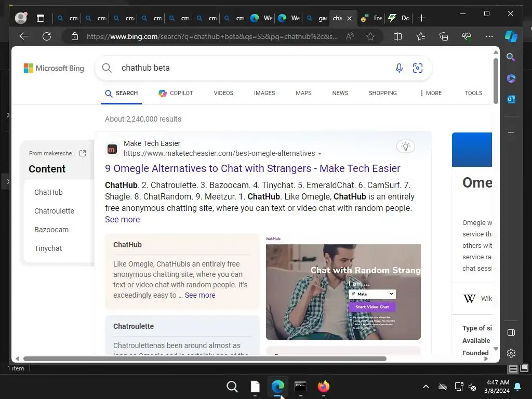Open the 9 Omegle Alternatives result link
Viewport: 532px width, 399px height.
pos(253,168)
